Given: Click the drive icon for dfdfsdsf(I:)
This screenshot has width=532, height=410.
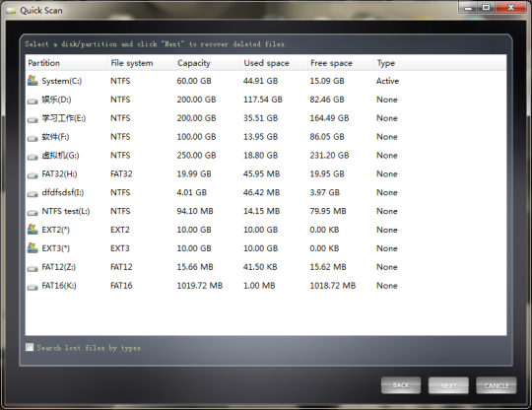Looking at the screenshot, I should point(33,194).
